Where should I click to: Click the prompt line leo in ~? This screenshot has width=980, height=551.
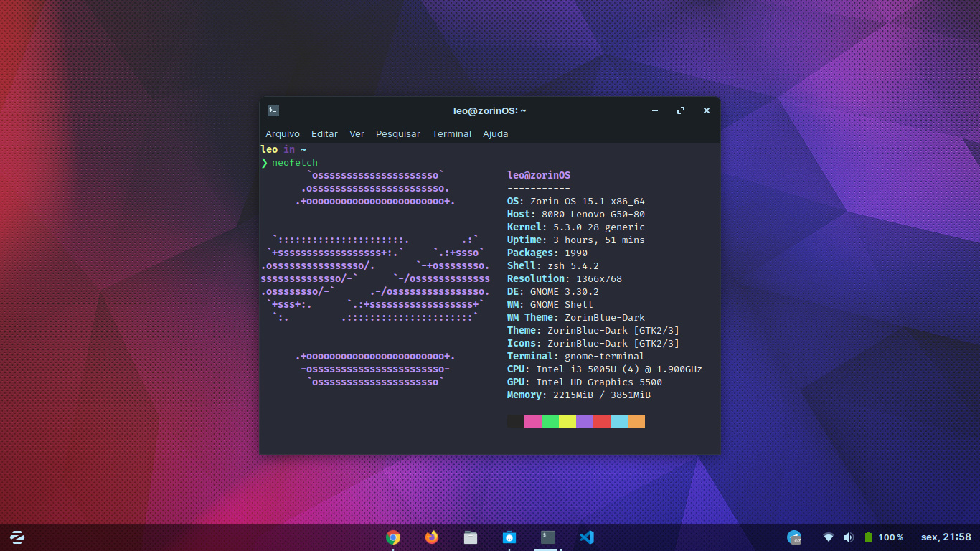[x=283, y=150]
